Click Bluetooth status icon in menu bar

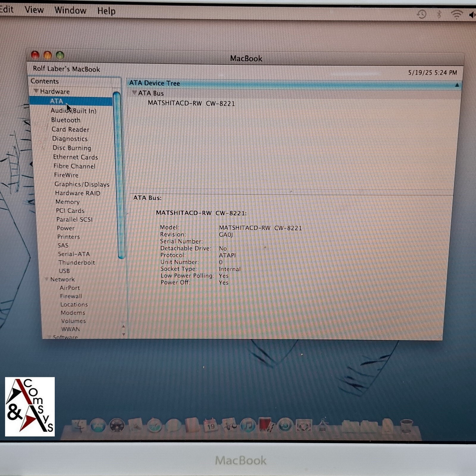(439, 14)
